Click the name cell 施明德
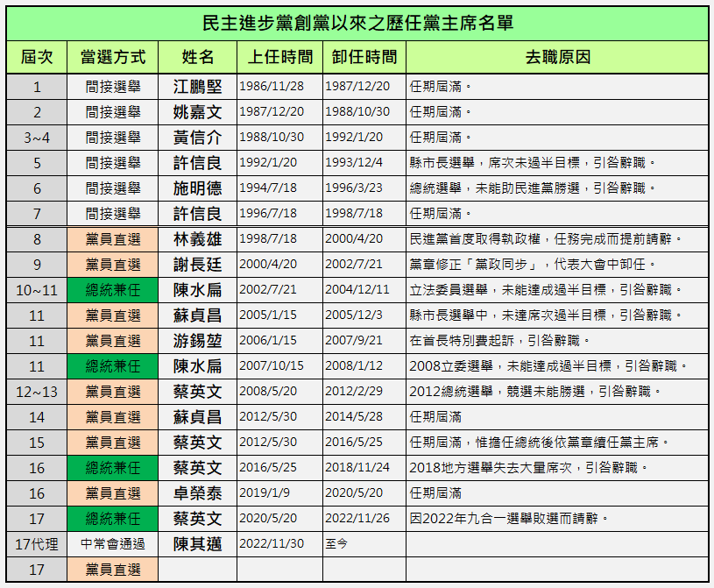The height and width of the screenshot is (588, 714). (198, 188)
